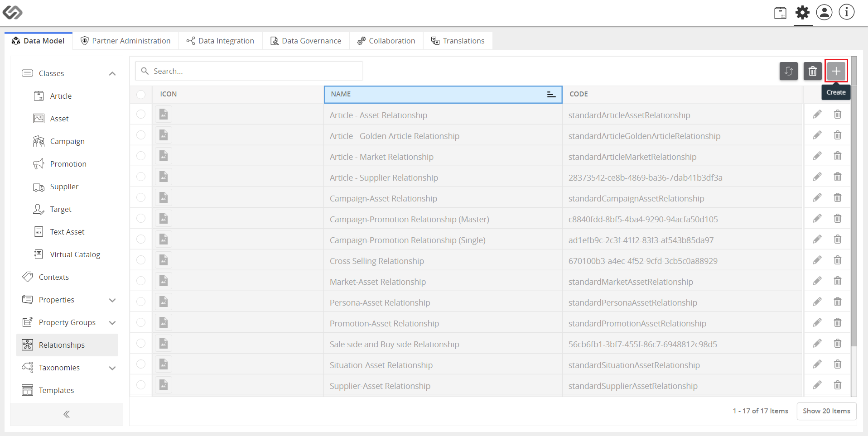The height and width of the screenshot is (436, 868).
Task: Edit Supplier-Asset Relationship row
Action: [817, 385]
